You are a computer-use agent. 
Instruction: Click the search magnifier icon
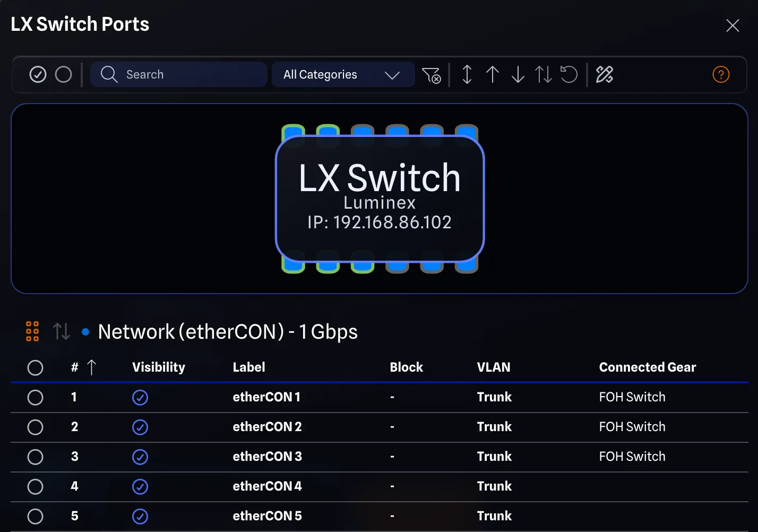coord(109,74)
